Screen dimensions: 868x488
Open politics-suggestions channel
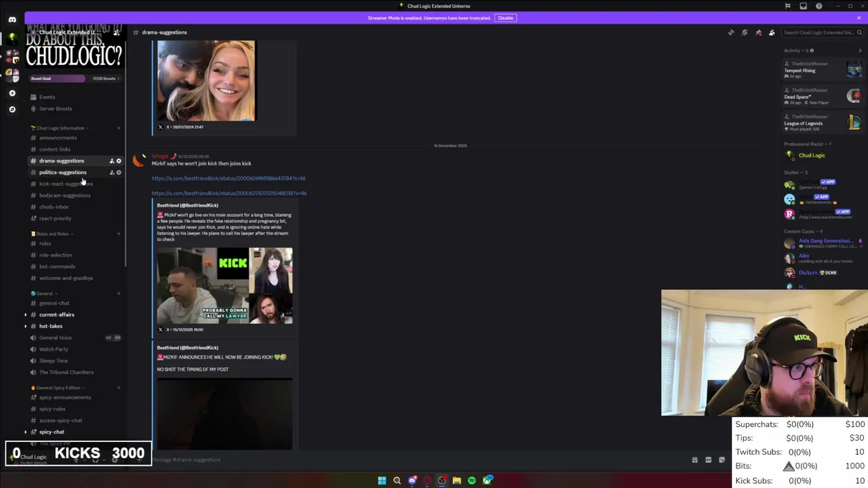pos(62,172)
